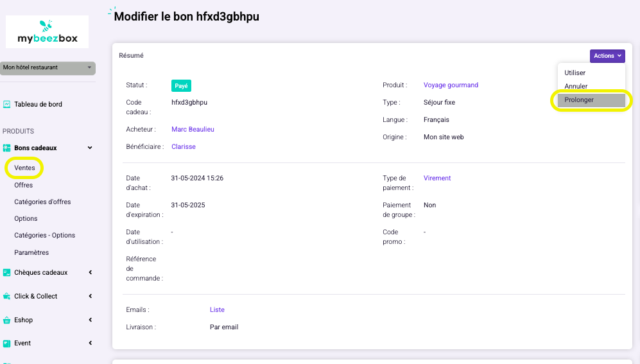
Task: Open the Eshop section
Action: click(23, 320)
